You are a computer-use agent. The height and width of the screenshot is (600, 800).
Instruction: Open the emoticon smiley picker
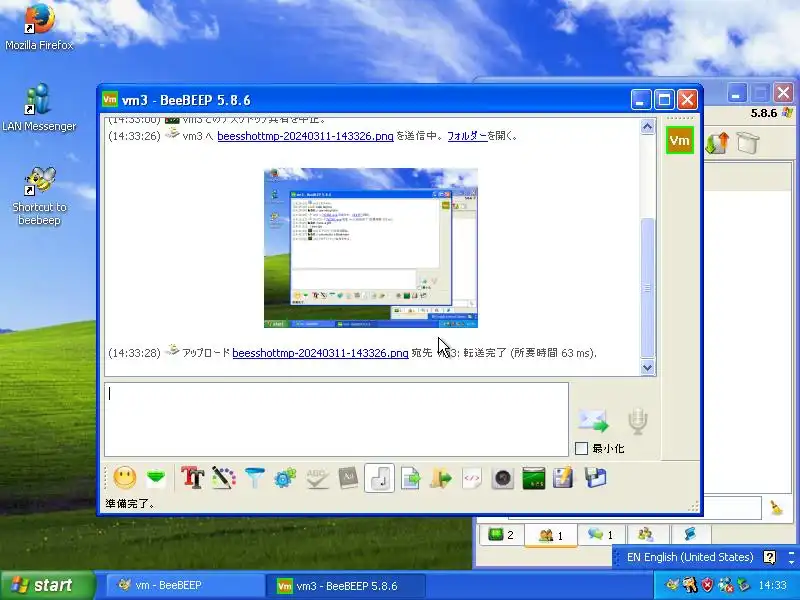coord(124,478)
